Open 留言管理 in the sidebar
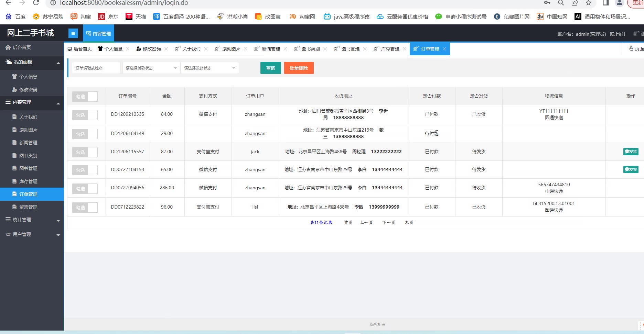The height and width of the screenshot is (334, 644). click(x=28, y=207)
